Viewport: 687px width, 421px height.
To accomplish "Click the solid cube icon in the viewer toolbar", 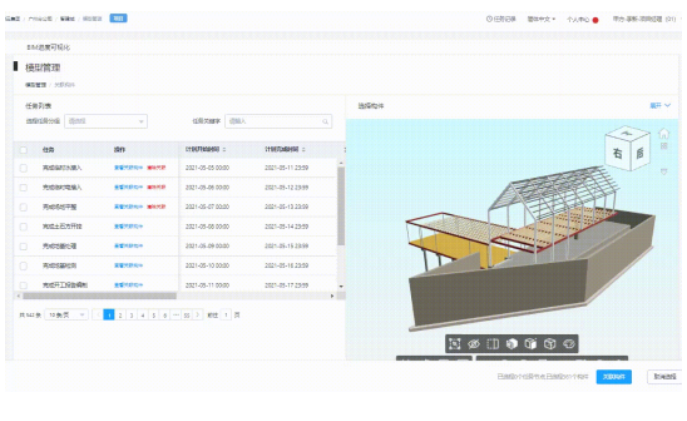I will [x=511, y=343].
